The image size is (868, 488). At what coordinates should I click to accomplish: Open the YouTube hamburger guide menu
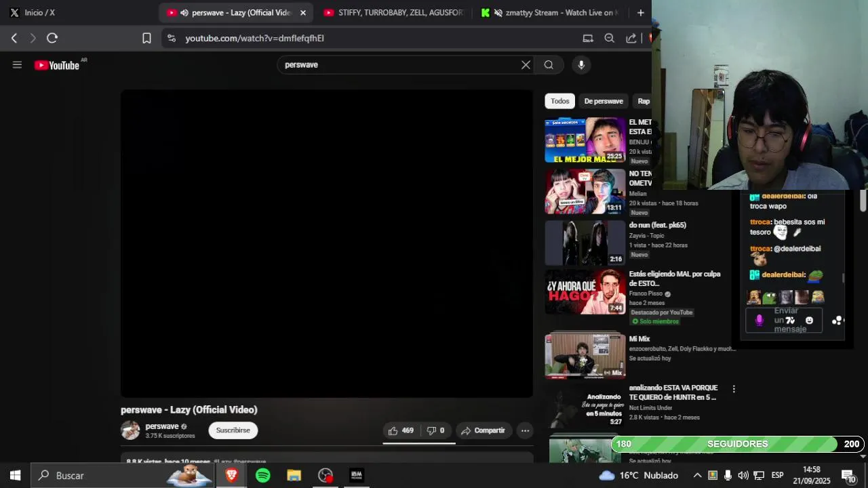(17, 65)
